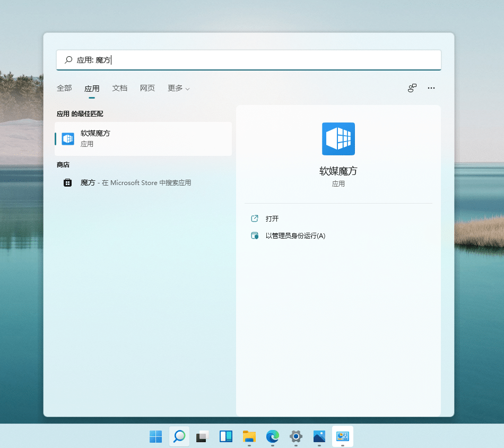Click the magnifier icon in the search box
Screen dimensions: 504x448
coord(68,60)
